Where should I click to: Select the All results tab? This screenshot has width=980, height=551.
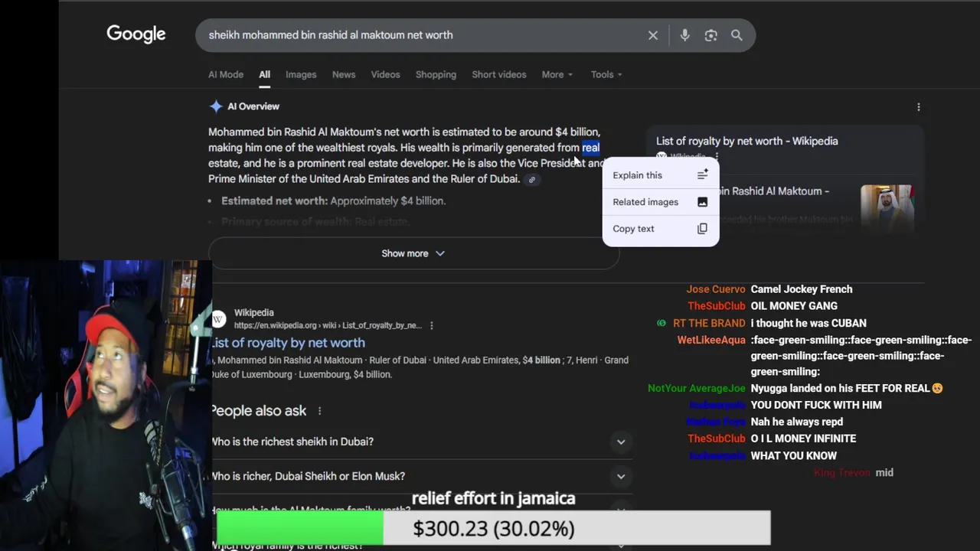[264, 74]
